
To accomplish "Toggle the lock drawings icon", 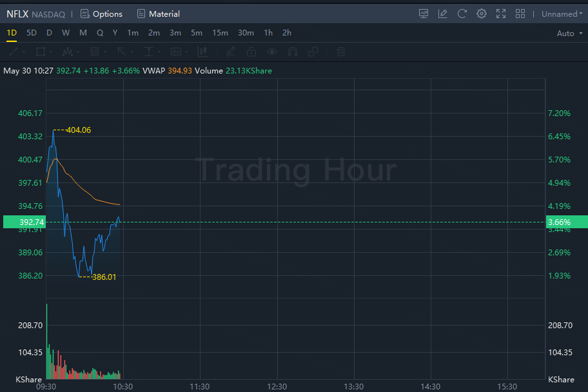I will pos(251,52).
